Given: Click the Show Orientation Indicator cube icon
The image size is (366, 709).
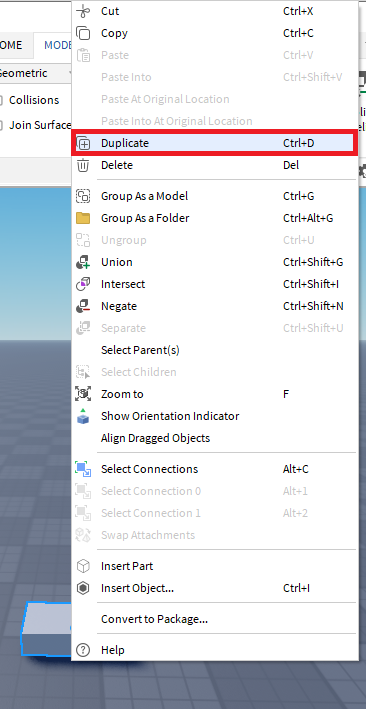Looking at the screenshot, I should pyautogui.click(x=83, y=416).
